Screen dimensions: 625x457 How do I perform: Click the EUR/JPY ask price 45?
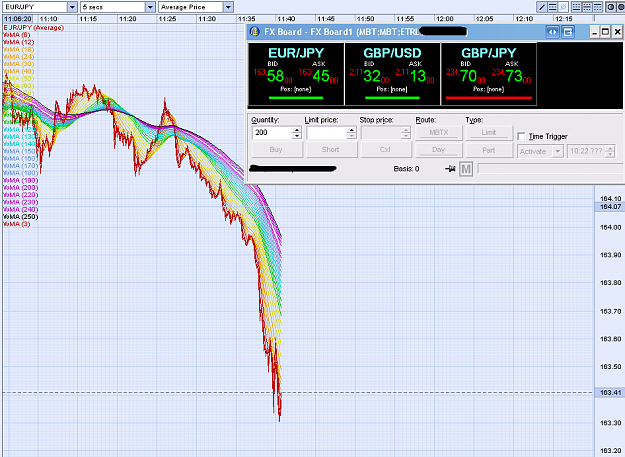coord(321,76)
